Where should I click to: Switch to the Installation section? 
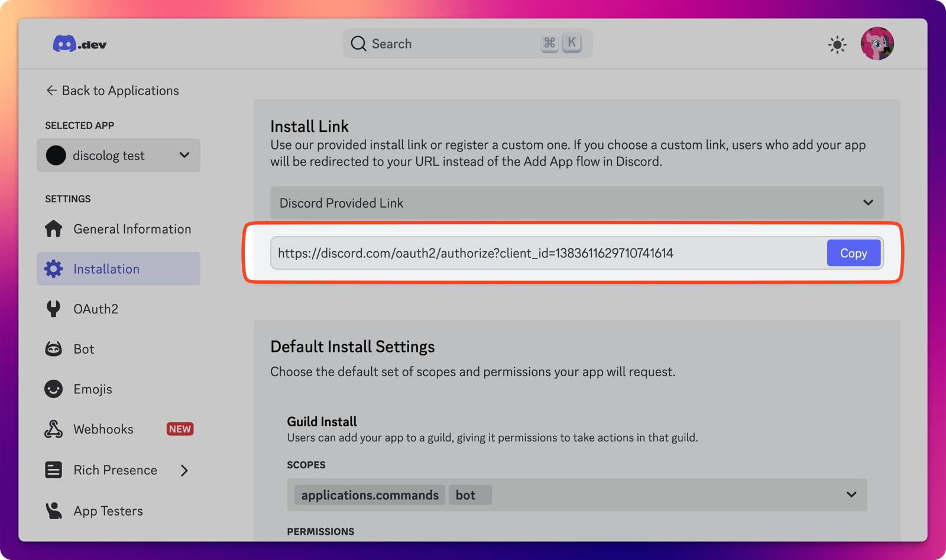click(x=106, y=268)
